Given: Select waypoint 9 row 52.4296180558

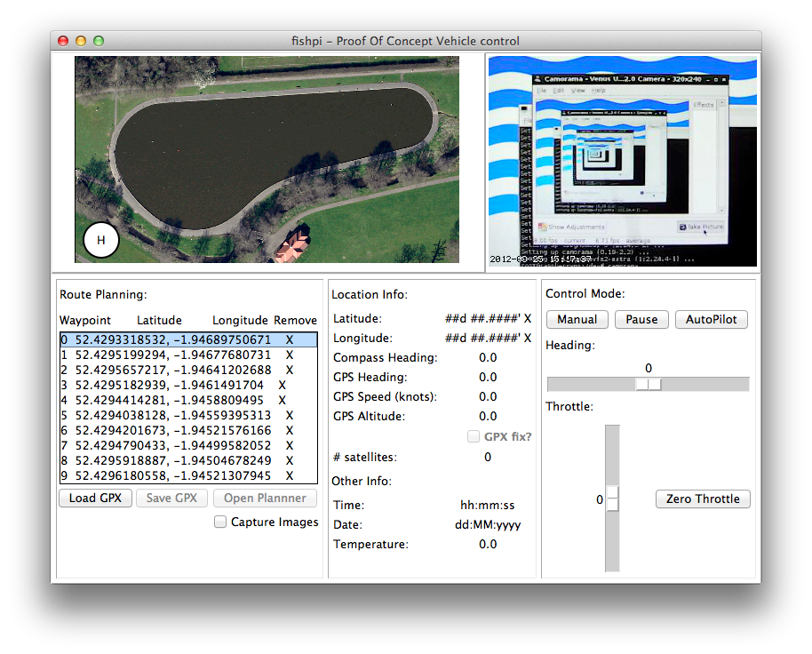Looking at the screenshot, I should 188,475.
